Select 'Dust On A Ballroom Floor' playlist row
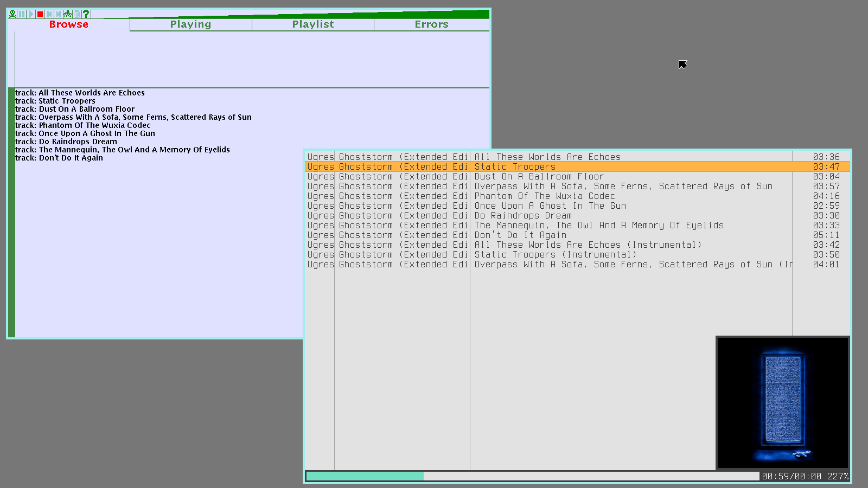The height and width of the screenshot is (488, 868). point(539,177)
